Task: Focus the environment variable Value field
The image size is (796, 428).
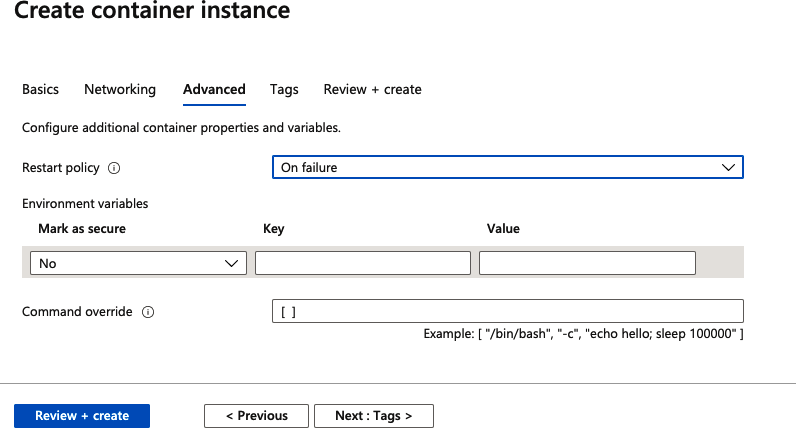Action: 587,263
